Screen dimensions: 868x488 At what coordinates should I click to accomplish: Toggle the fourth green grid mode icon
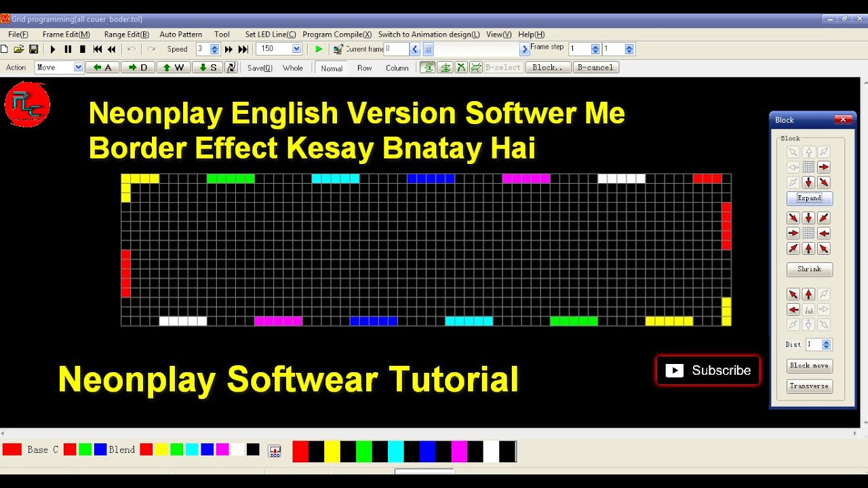(476, 67)
